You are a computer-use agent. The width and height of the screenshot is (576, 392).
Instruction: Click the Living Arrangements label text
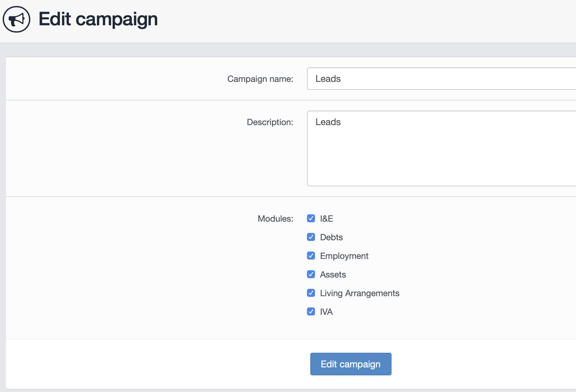[x=360, y=293]
